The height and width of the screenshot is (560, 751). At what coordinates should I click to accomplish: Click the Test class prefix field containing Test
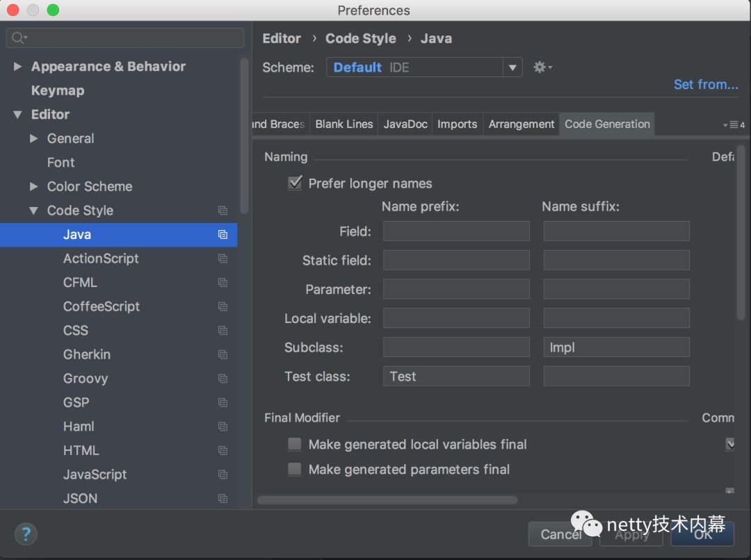(x=456, y=376)
